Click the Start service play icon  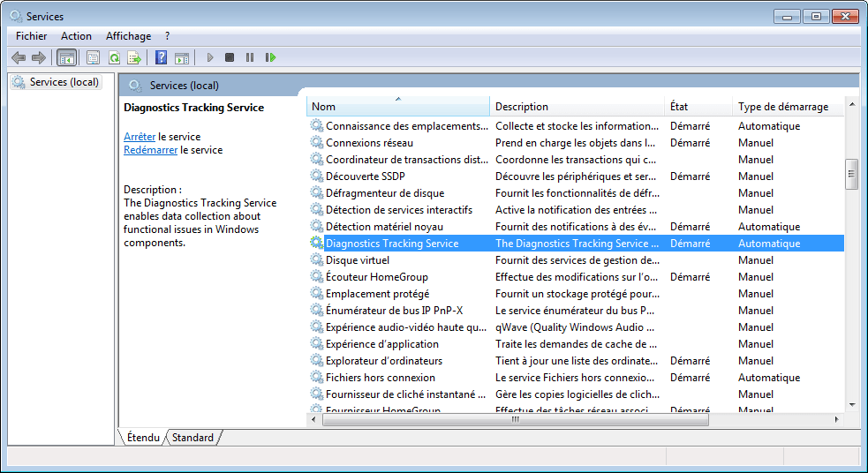coord(210,57)
